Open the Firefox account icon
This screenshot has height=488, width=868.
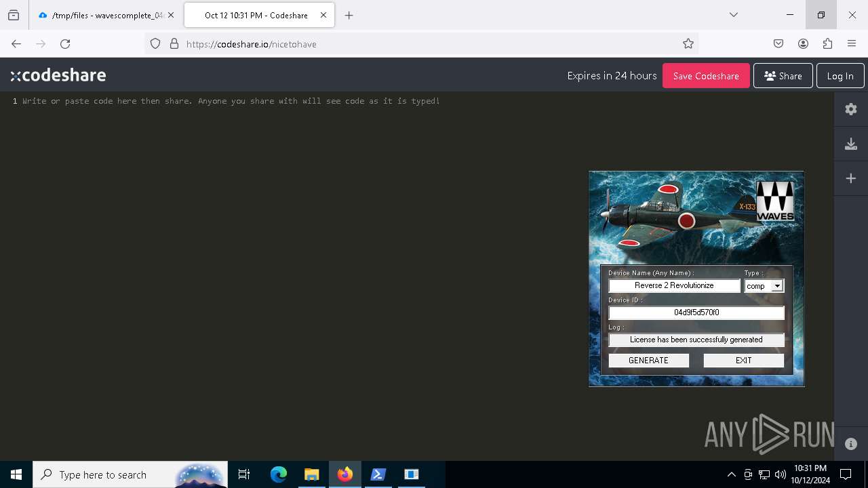tap(803, 44)
